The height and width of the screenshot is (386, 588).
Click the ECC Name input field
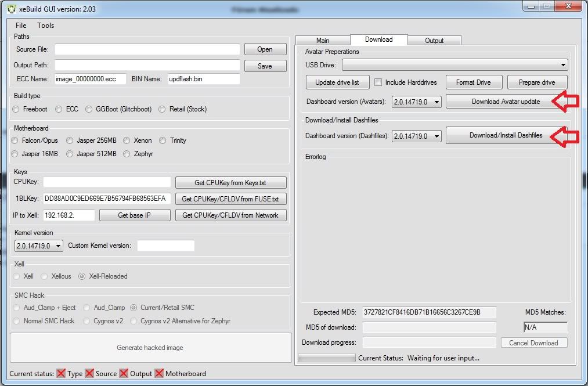[x=91, y=79]
